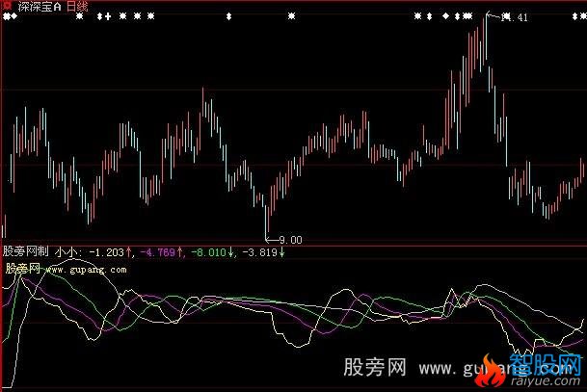Click the candlestick at the 14.41 peak
This screenshot has width=587, height=392.
(x=486, y=38)
